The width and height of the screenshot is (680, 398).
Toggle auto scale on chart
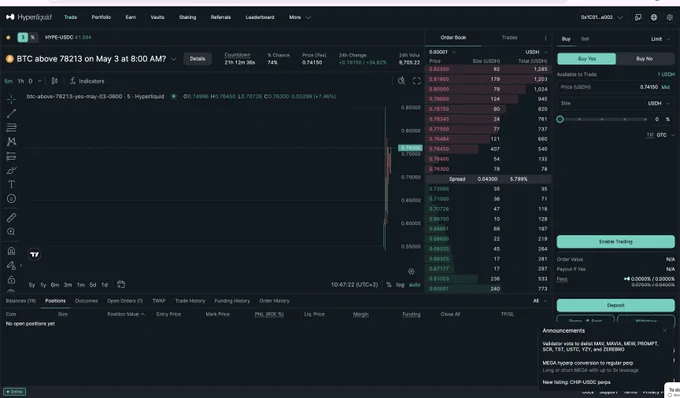coord(415,285)
